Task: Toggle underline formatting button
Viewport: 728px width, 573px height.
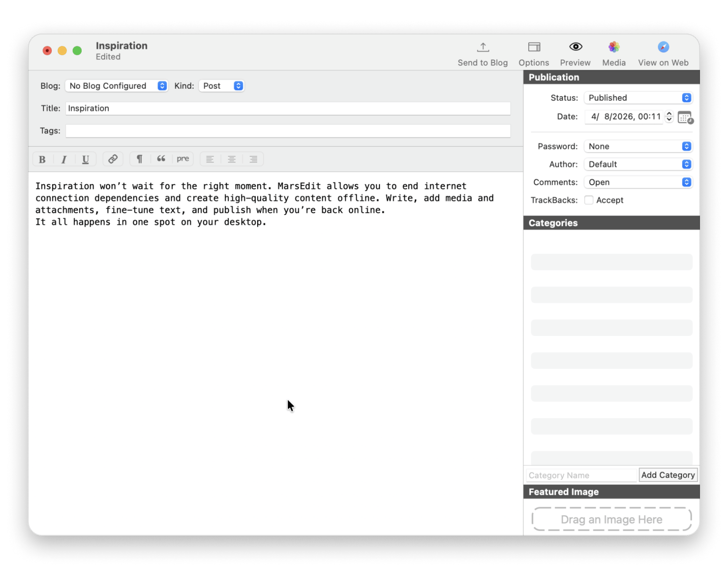Action: [85, 160]
